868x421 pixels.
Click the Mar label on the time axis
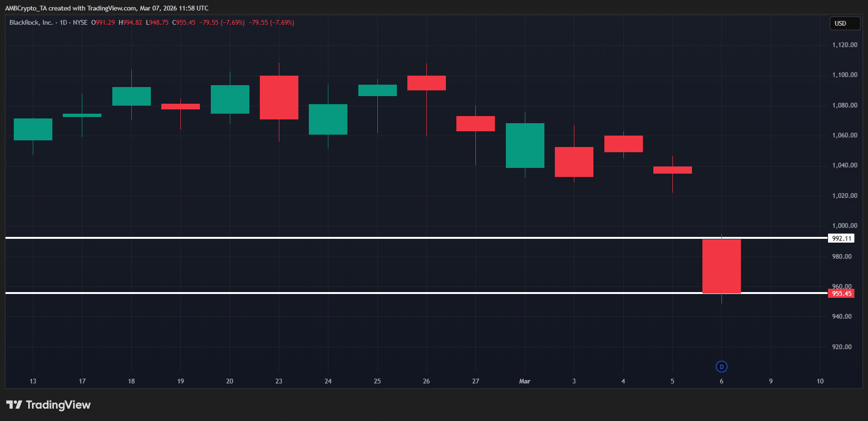point(524,381)
